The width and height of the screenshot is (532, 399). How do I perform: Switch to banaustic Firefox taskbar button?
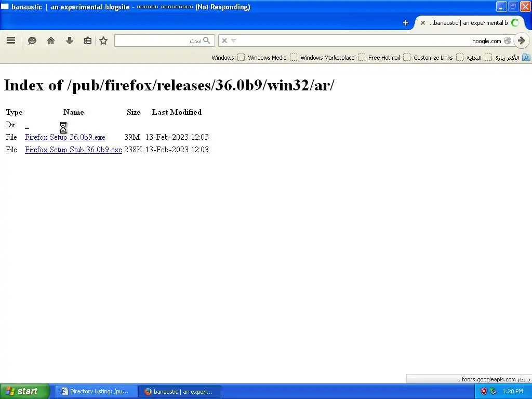[x=180, y=392]
